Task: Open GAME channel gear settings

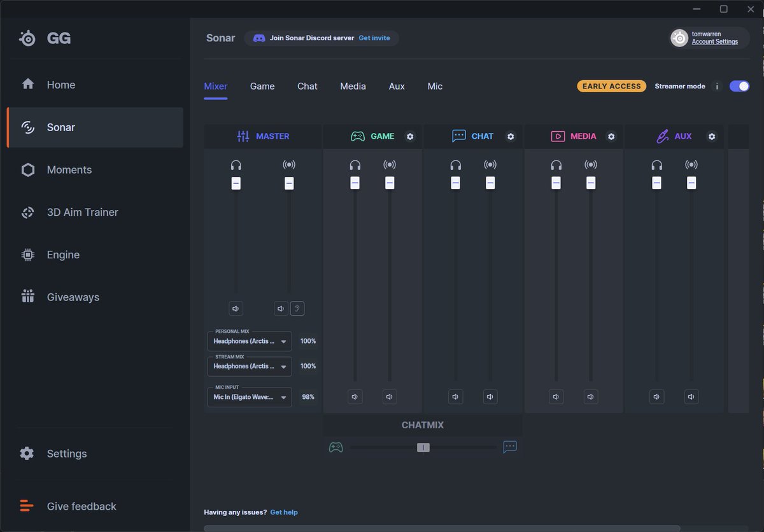Action: [410, 136]
